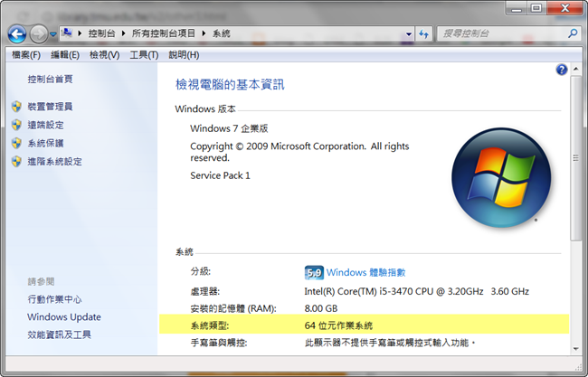Open Windows Update link
The height and width of the screenshot is (377, 588).
64,317
